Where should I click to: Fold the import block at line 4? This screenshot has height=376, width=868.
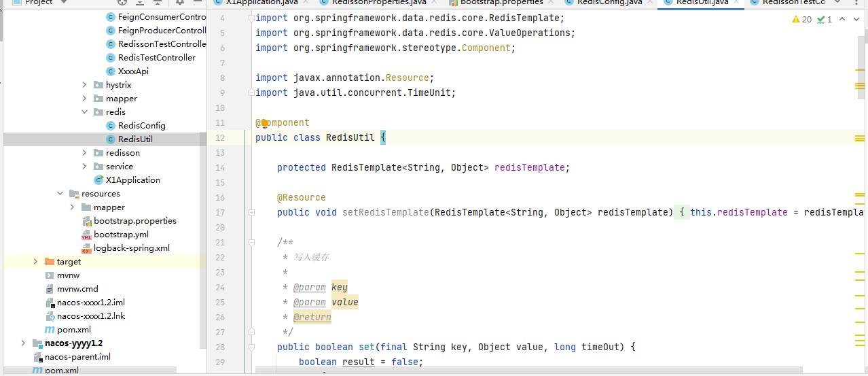pyautogui.click(x=251, y=18)
